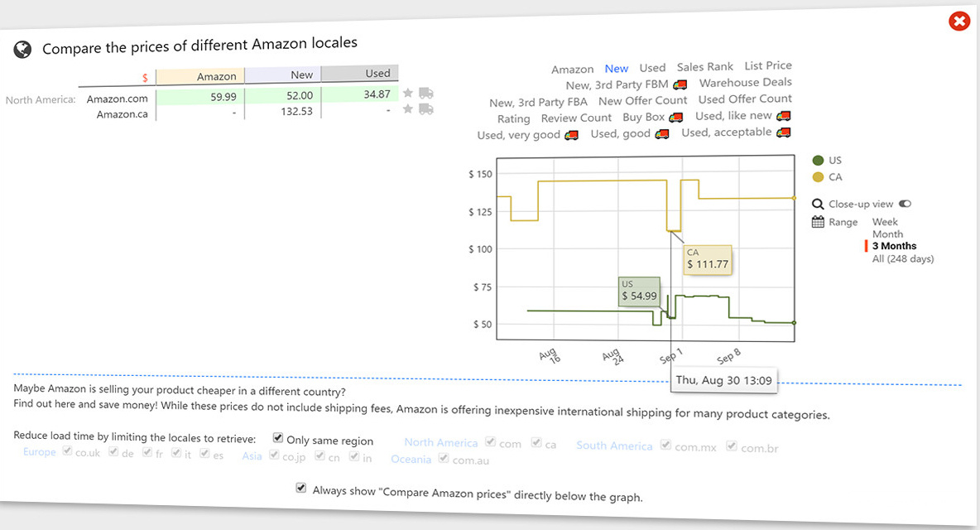Click the US green legend dot
Screen dimensions: 980x530
[818, 161]
